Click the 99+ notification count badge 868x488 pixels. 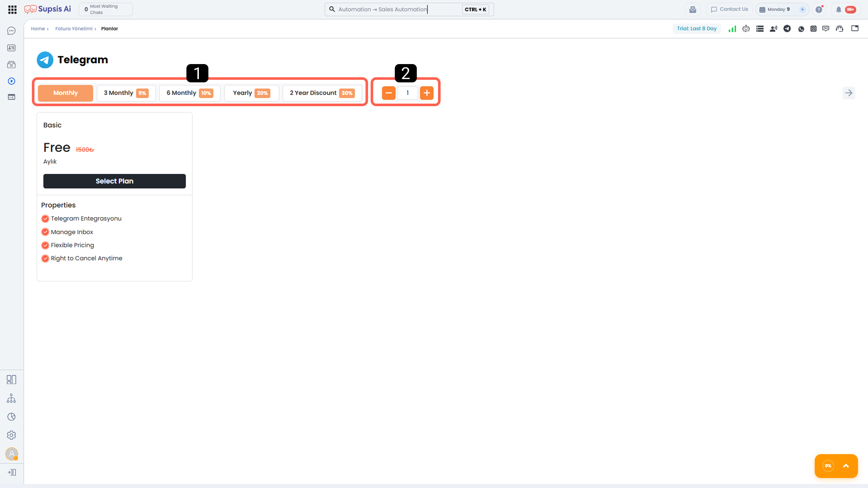[x=850, y=10]
